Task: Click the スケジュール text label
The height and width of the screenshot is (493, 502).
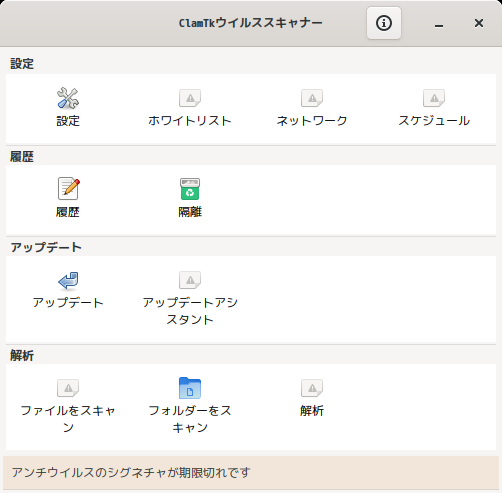Action: (434, 121)
